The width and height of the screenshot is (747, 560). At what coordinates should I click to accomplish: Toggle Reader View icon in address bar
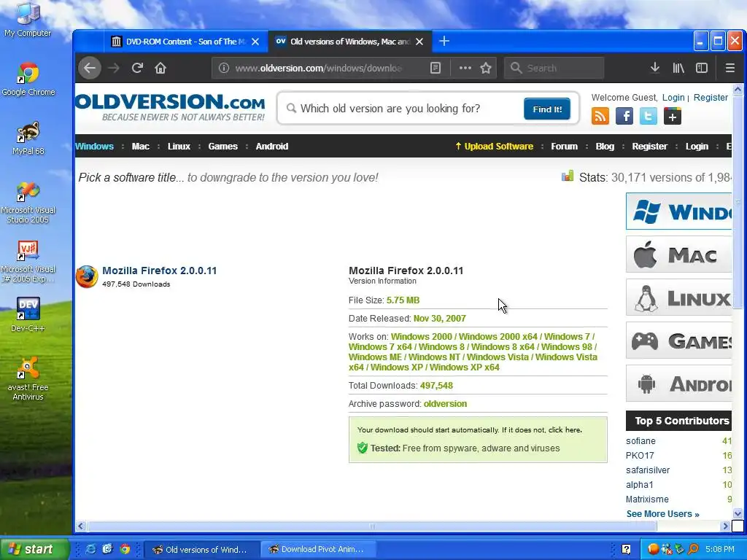click(436, 68)
